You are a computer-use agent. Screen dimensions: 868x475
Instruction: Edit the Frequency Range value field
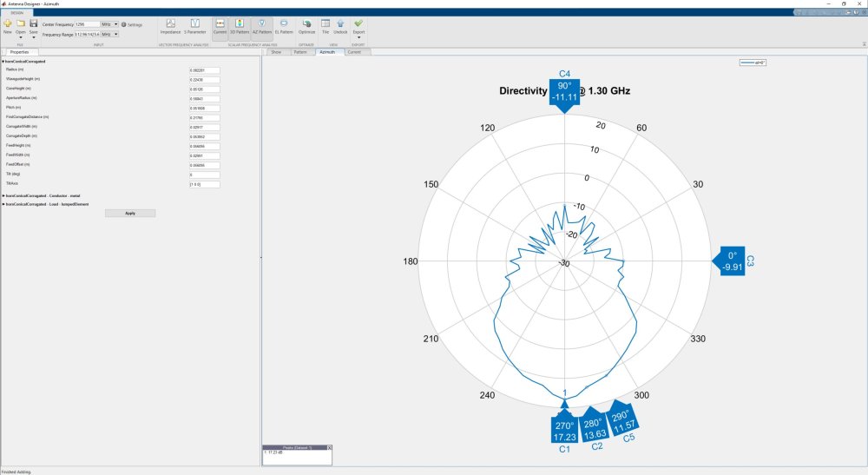tap(87, 35)
